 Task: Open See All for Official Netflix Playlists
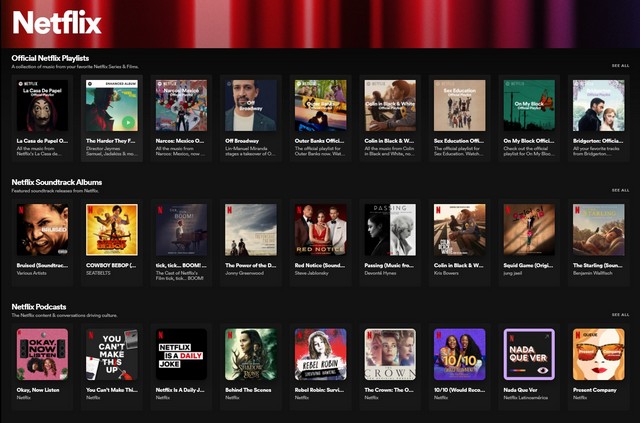click(620, 66)
